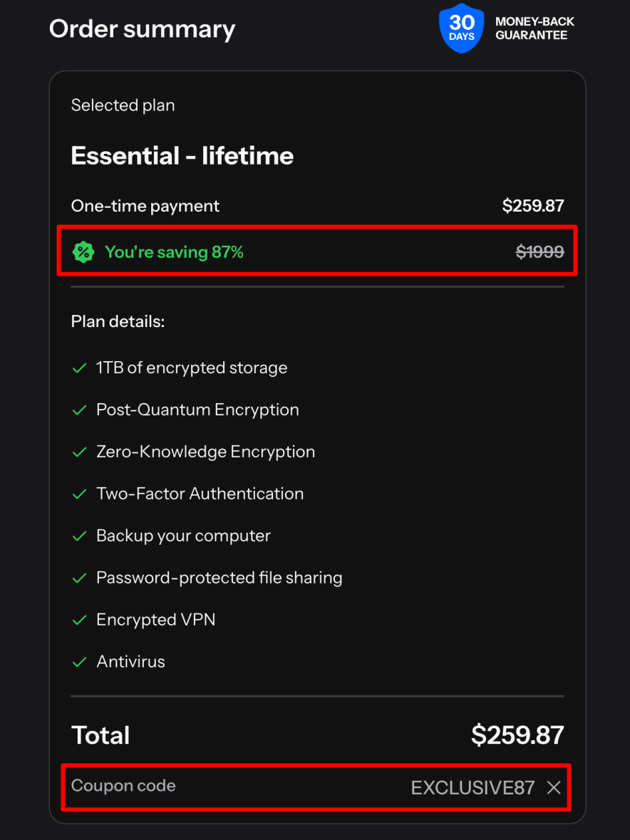The width and height of the screenshot is (630, 840).
Task: Select the checkmark beside Encrypted VPN
Action: coord(79,620)
